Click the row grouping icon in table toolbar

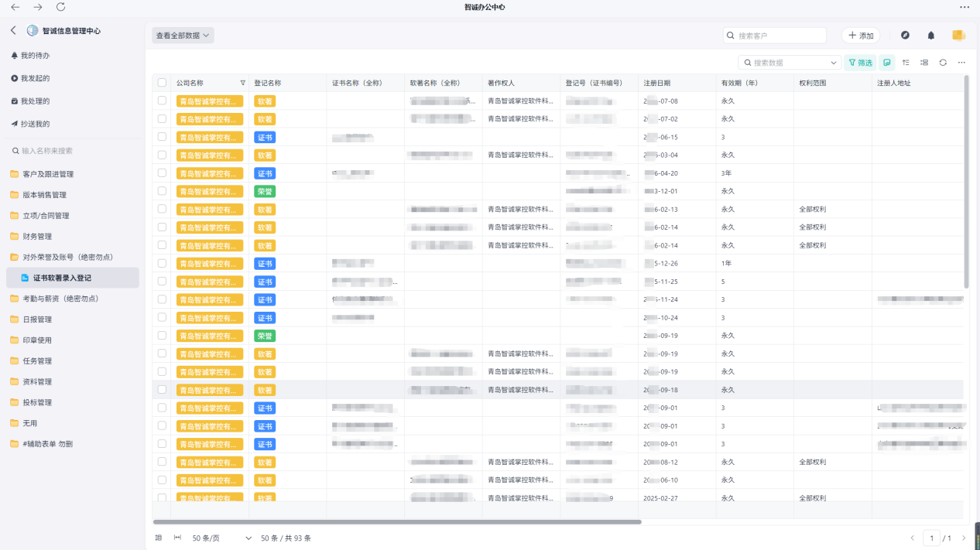pyautogui.click(x=924, y=63)
